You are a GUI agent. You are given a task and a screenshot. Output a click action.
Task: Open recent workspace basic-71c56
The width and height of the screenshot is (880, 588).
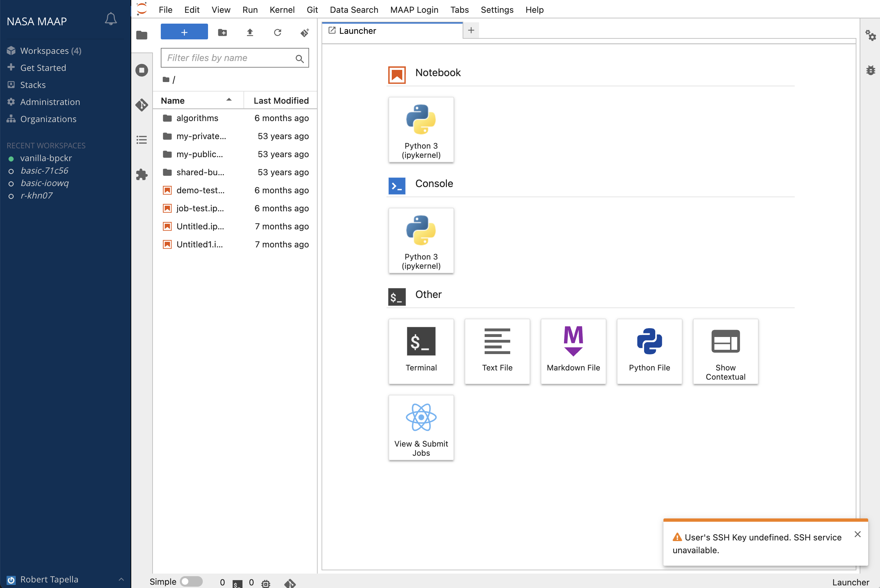44,171
